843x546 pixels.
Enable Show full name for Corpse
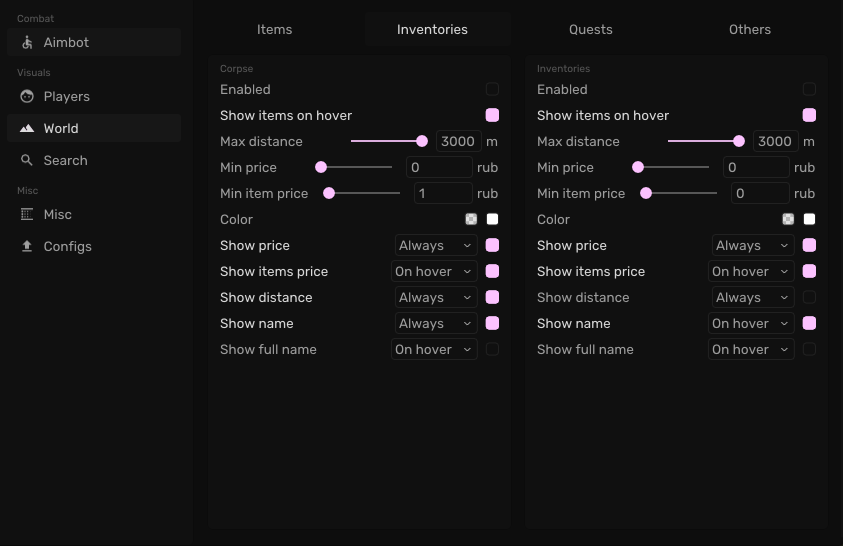click(x=492, y=349)
